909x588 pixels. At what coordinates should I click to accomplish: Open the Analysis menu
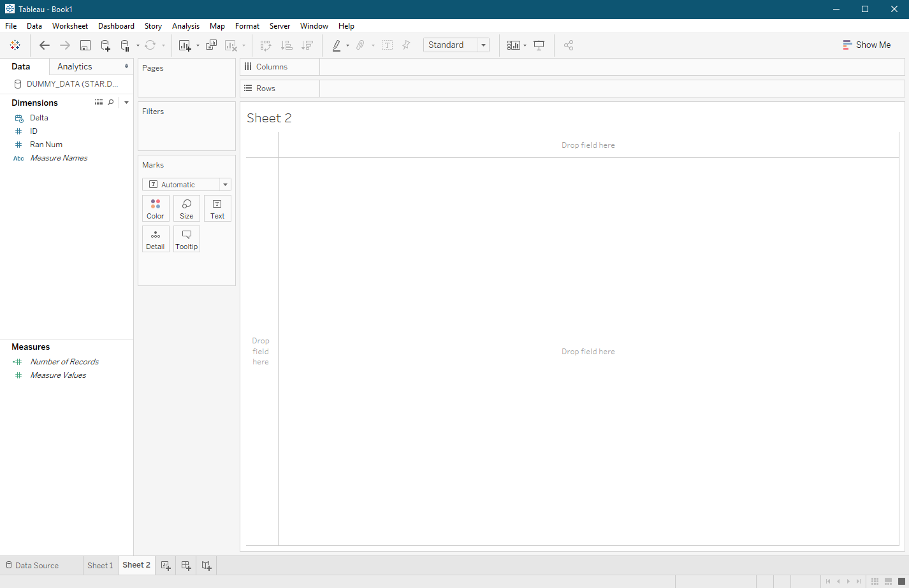point(185,26)
